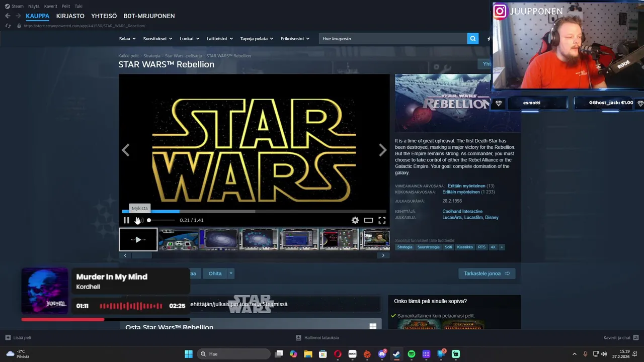The width and height of the screenshot is (644, 362).
Task: Mute the trailer with the Mykistä speaker icon
Action: [139, 220]
